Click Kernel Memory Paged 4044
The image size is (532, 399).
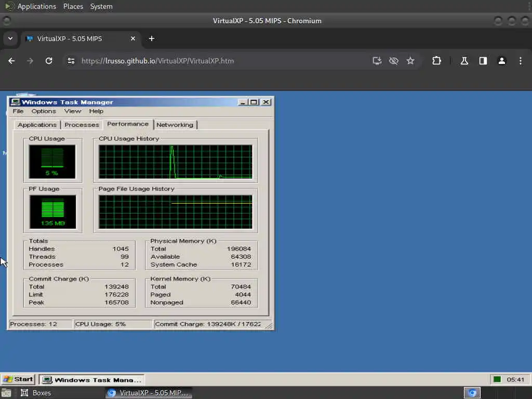pyautogui.click(x=243, y=295)
